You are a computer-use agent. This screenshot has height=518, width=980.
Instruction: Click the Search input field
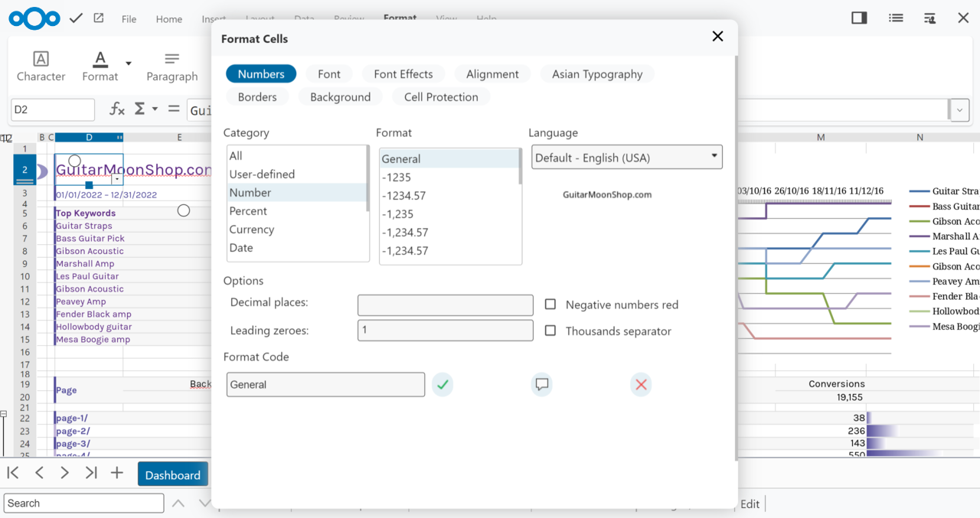click(83, 503)
